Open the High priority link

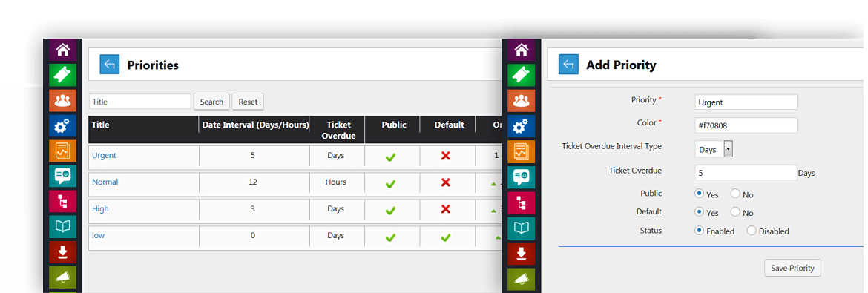[x=100, y=209]
